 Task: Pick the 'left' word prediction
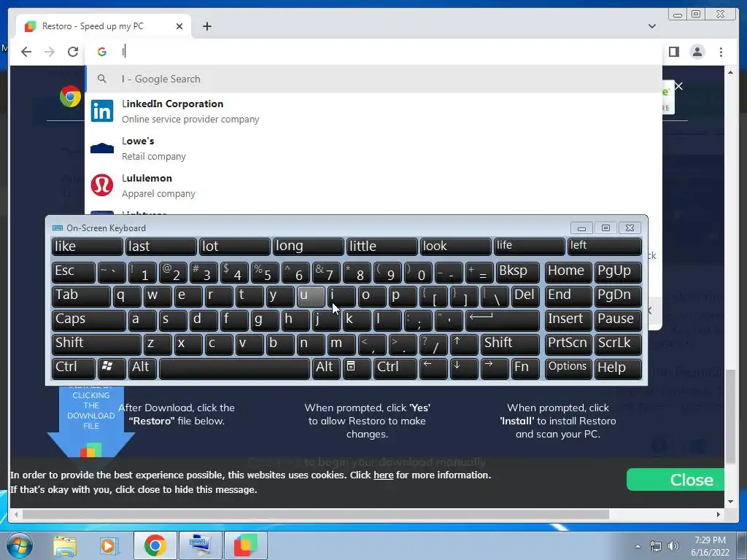tap(605, 246)
